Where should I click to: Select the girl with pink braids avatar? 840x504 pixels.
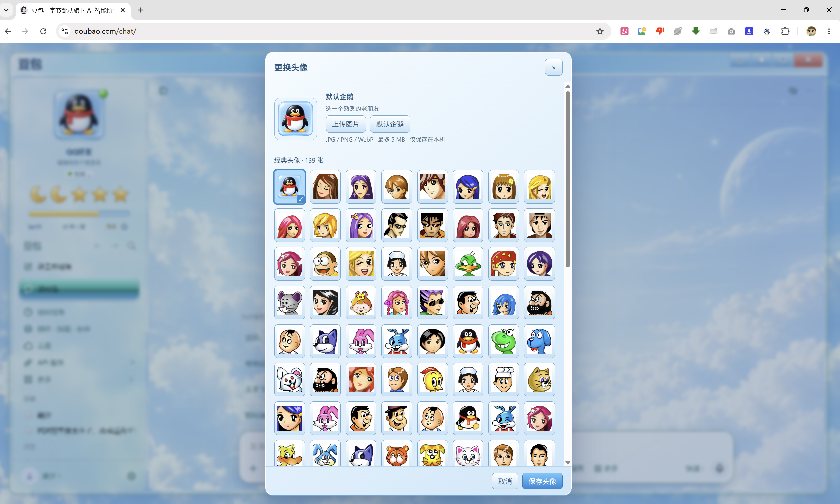coord(396,302)
